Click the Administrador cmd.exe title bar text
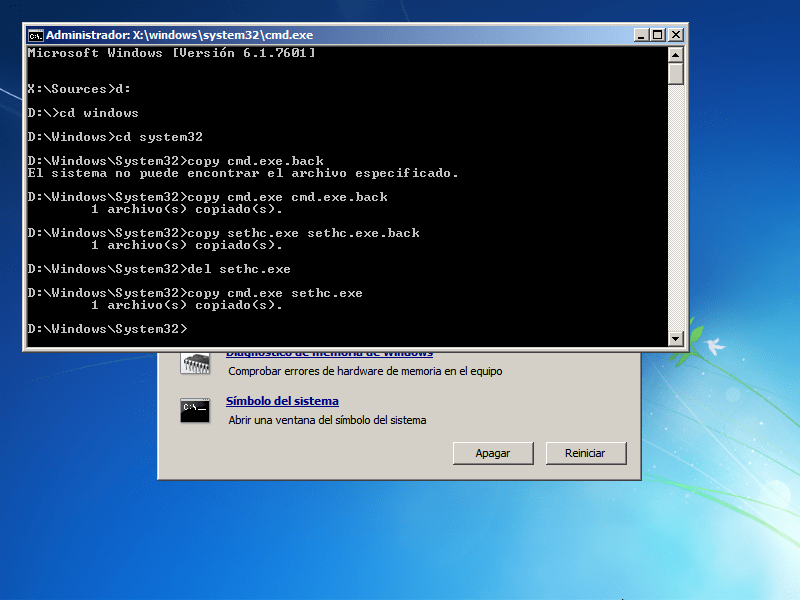This screenshot has height=600, width=800. (x=180, y=34)
